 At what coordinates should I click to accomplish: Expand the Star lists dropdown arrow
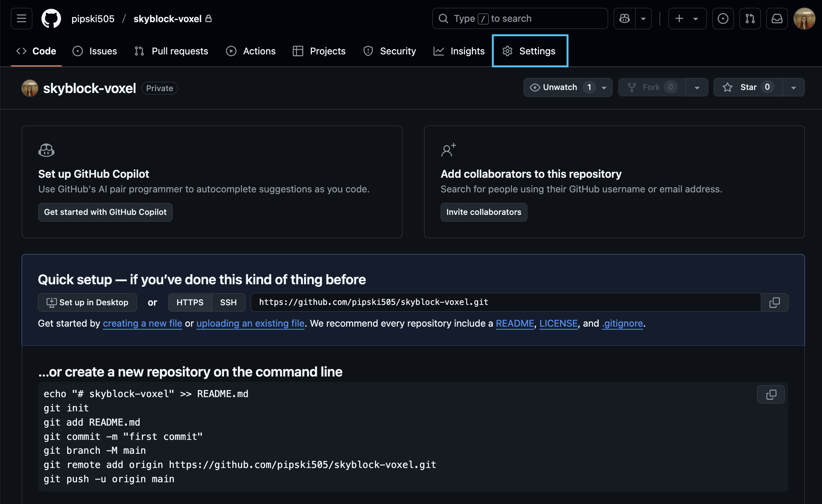[x=793, y=87]
